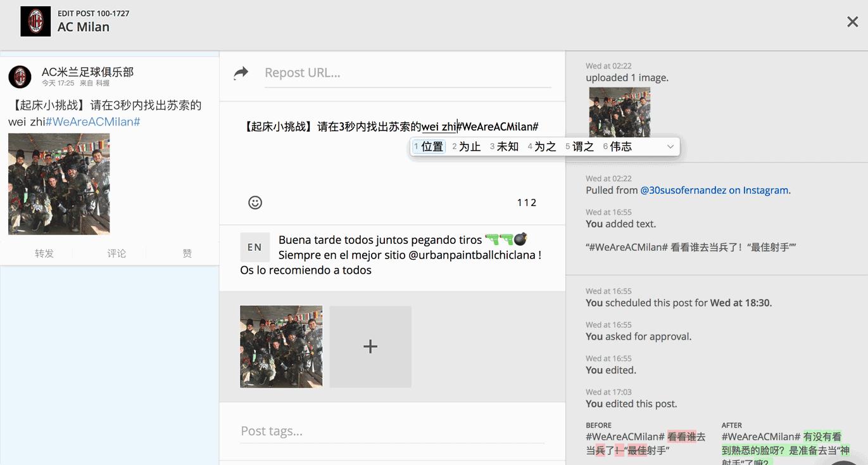Click the AC Milan avatar in post preview
868x465 pixels.
[x=20, y=77]
